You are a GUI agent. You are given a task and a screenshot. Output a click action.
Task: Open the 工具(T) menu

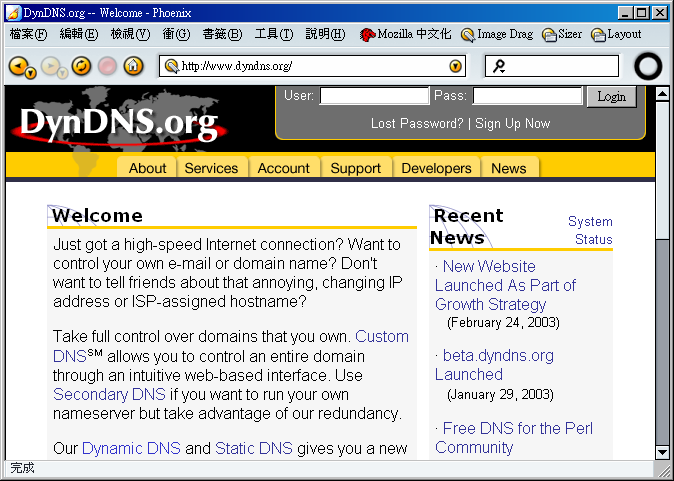(x=274, y=34)
